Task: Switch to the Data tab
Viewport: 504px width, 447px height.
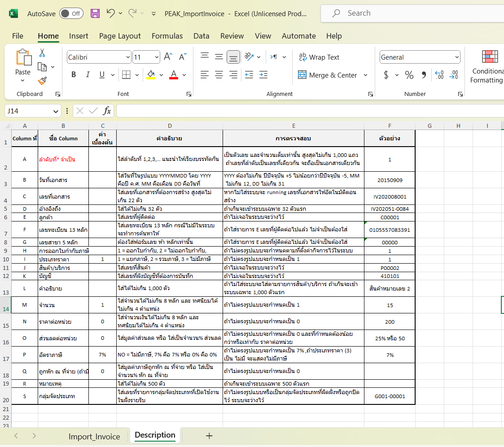Action: click(x=201, y=36)
